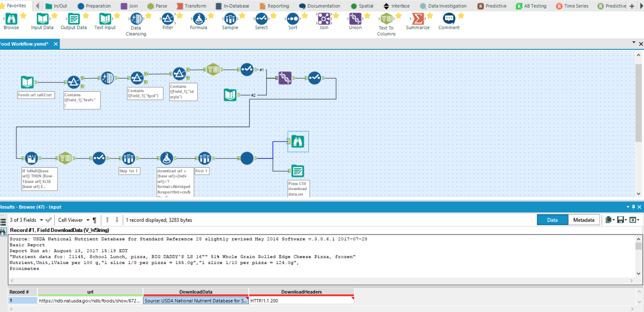This screenshot has width=644, height=312.
Task: Switch to the Reporting tool category
Action: 274,6
